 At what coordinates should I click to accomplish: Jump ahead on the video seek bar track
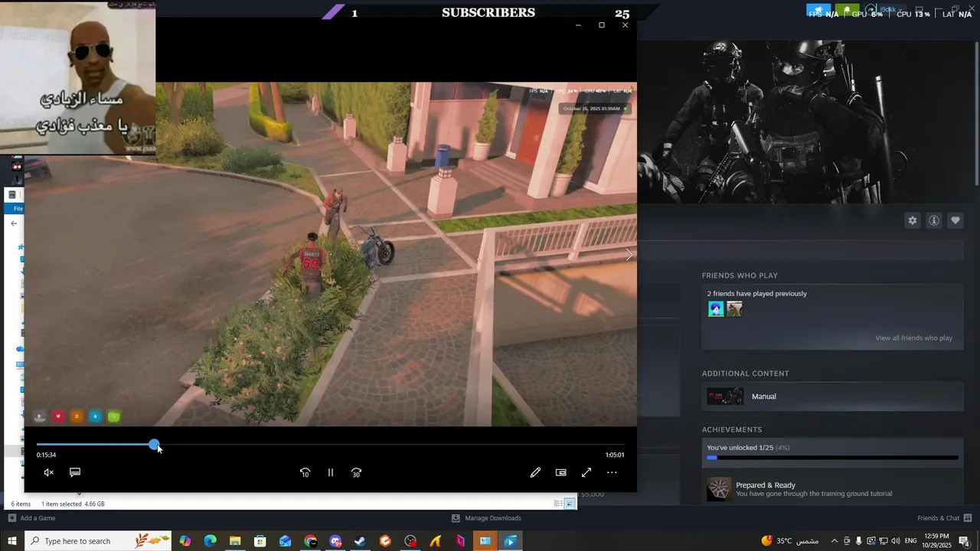[390, 445]
